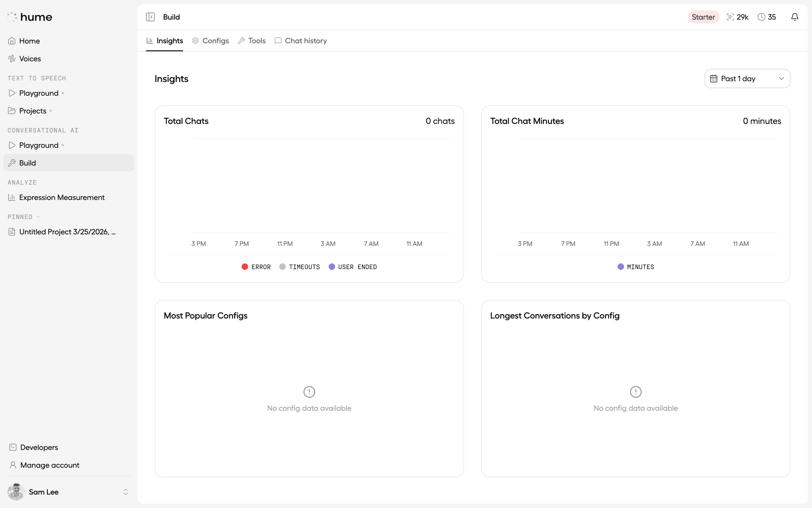Open the Projects sidebar item
Viewport: 812px width, 508px height.
point(69,111)
